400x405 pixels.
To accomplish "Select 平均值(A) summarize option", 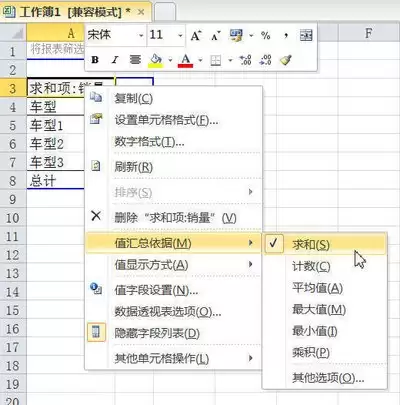I will click(325, 288).
